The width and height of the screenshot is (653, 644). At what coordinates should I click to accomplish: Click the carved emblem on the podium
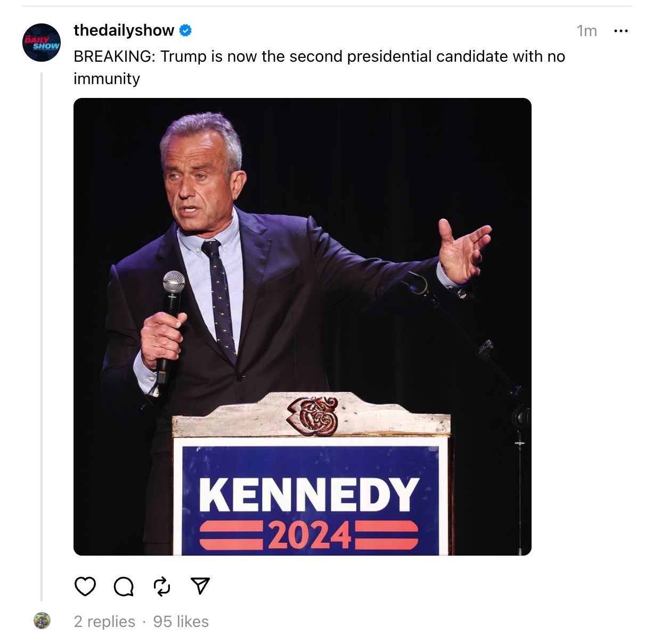313,416
